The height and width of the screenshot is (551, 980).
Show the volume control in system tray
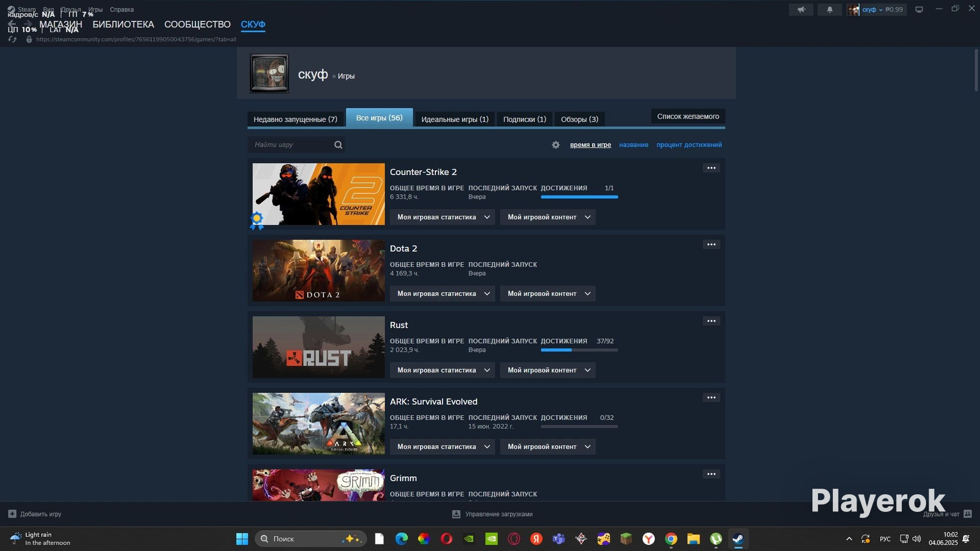coord(917,539)
